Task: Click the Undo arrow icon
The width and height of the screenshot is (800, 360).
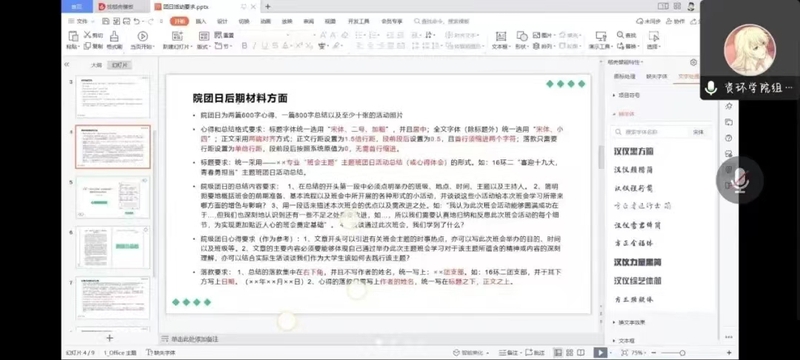Action: [x=136, y=21]
